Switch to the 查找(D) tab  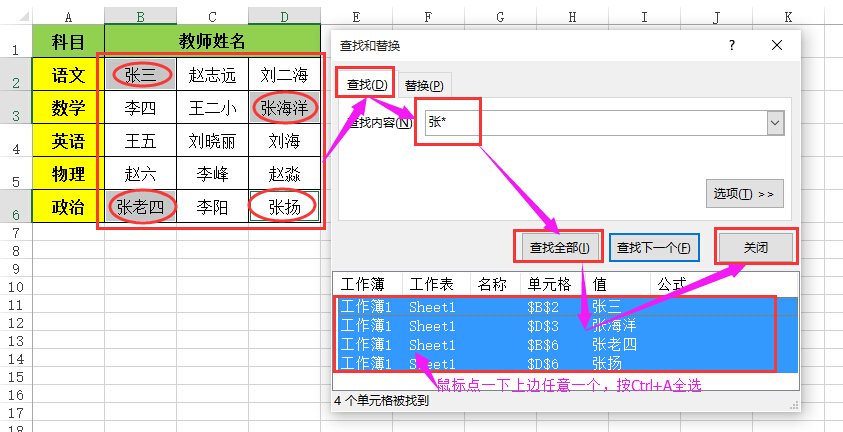tap(367, 84)
